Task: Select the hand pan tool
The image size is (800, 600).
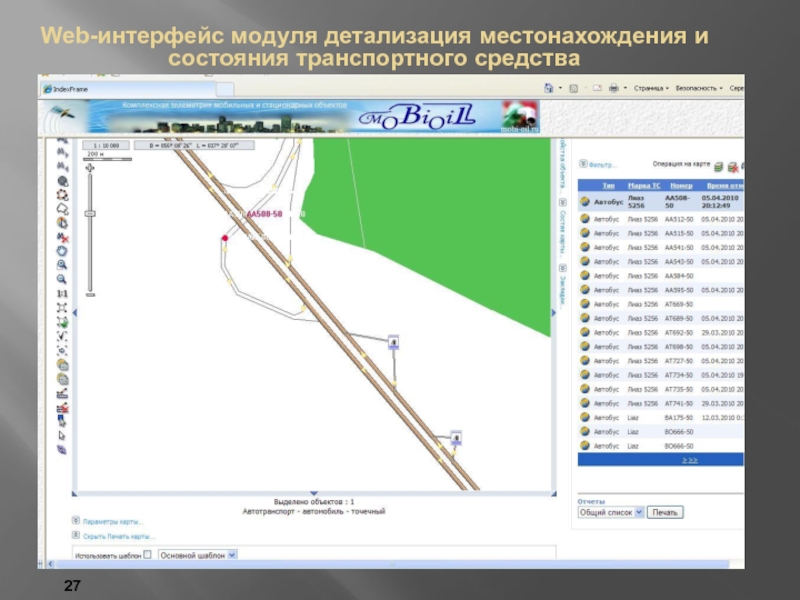Action: 62,252
